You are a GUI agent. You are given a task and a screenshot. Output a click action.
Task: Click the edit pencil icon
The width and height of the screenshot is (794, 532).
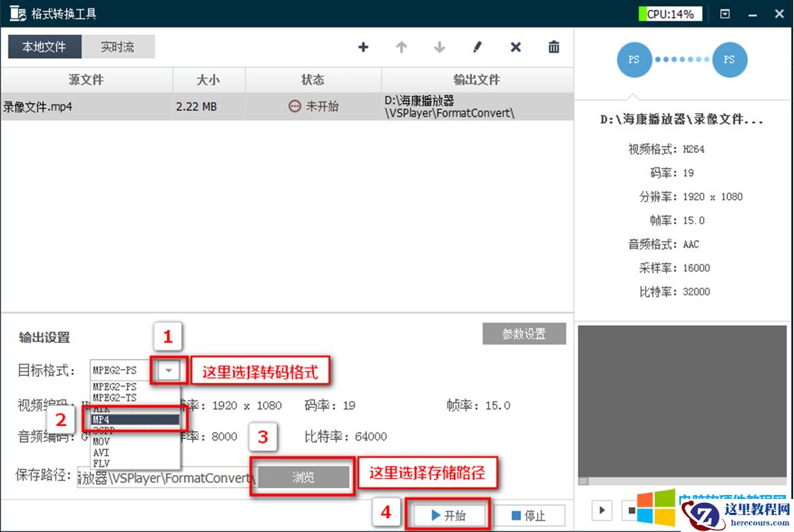477,47
